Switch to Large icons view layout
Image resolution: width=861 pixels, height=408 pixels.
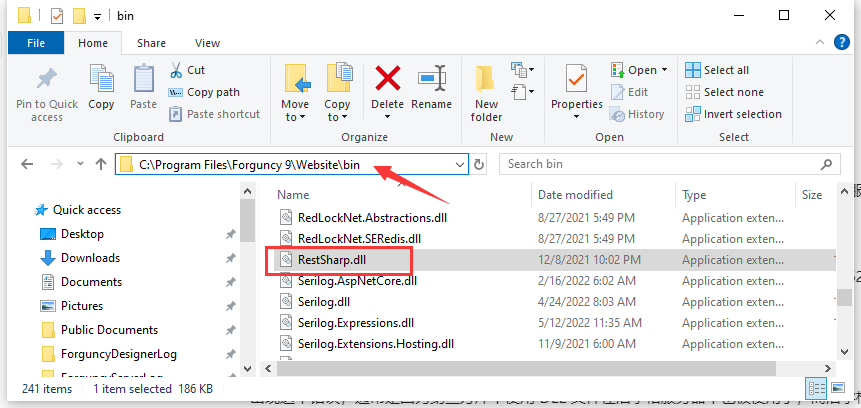click(837, 388)
